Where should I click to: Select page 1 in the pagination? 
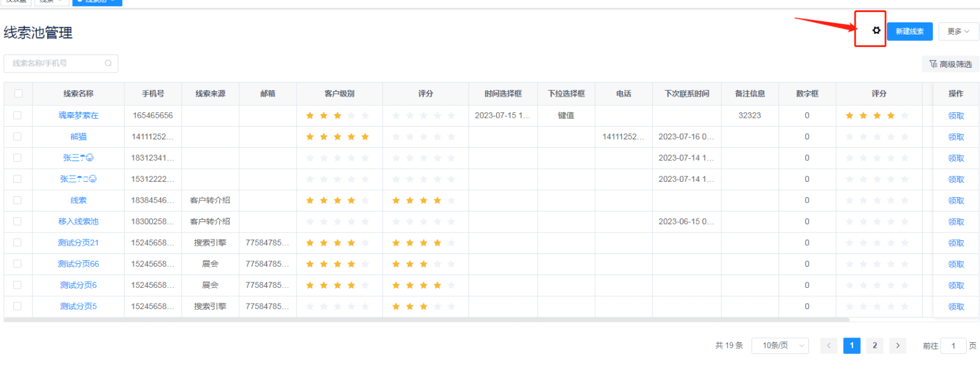coord(851,346)
